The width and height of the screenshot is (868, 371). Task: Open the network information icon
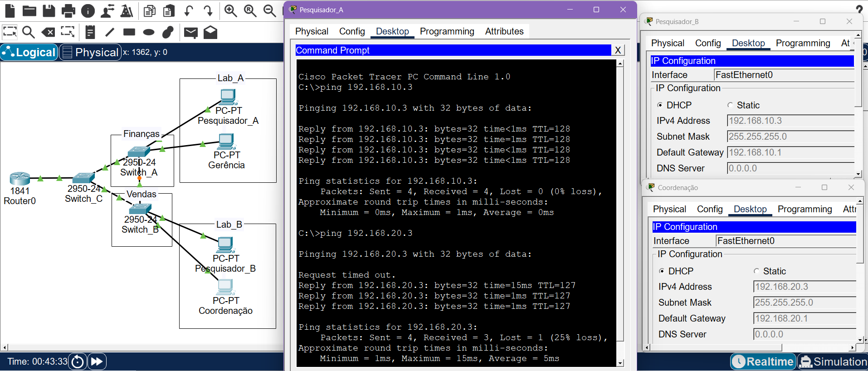click(x=88, y=10)
